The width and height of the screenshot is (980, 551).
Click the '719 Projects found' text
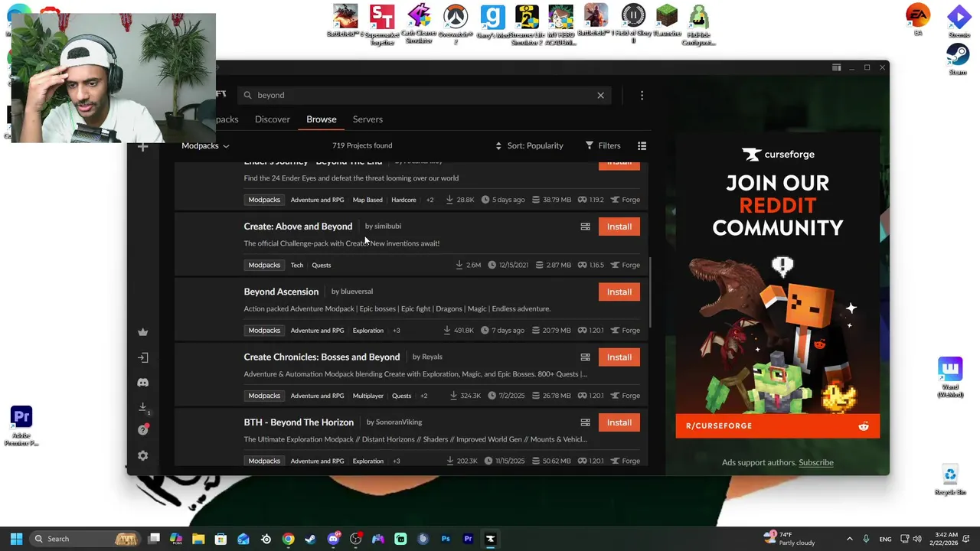(x=362, y=145)
